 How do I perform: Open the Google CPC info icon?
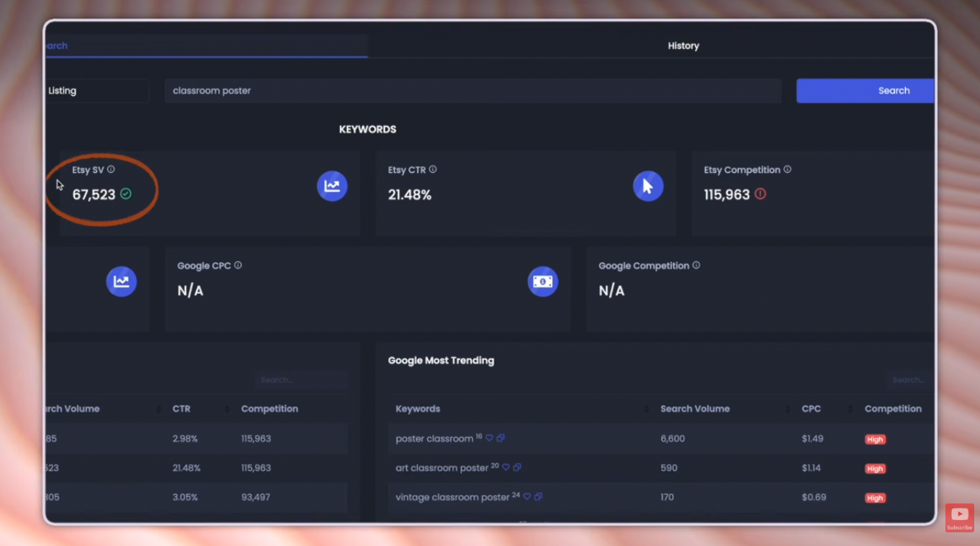point(238,266)
